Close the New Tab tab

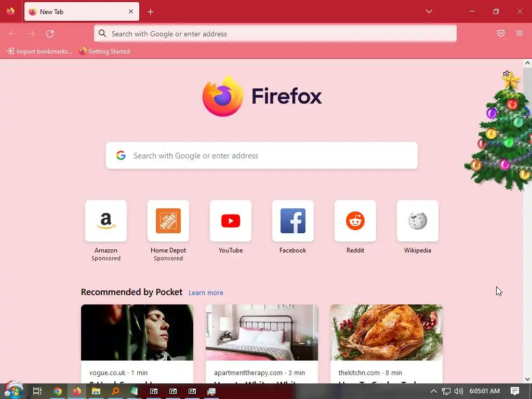(131, 11)
